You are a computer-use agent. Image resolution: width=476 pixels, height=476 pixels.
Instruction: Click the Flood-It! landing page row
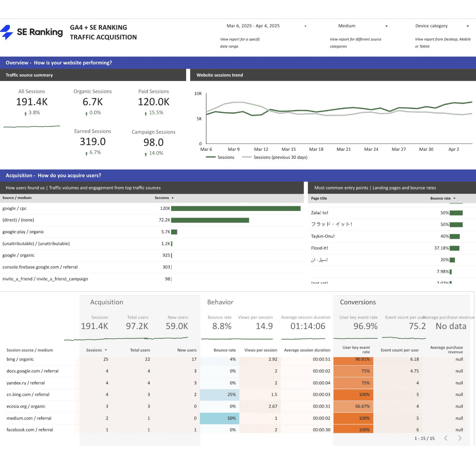tap(320, 248)
